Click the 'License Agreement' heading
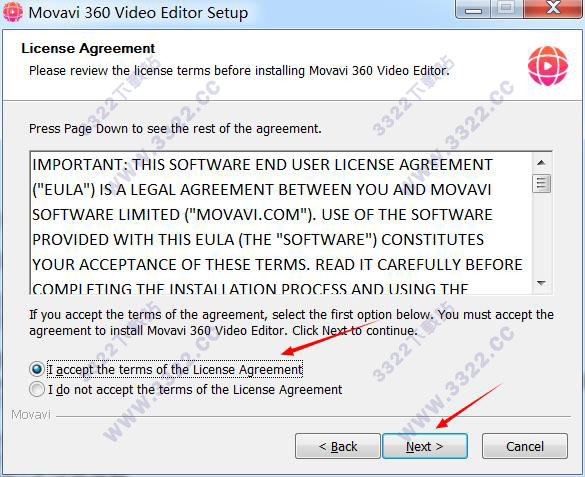Image resolution: width=585 pixels, height=477 pixels. [88, 48]
